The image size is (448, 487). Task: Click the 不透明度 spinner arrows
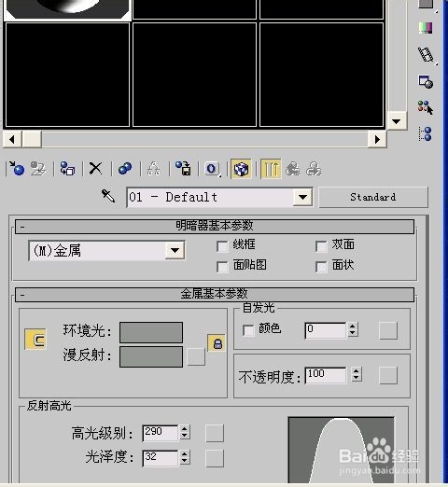[x=357, y=375]
